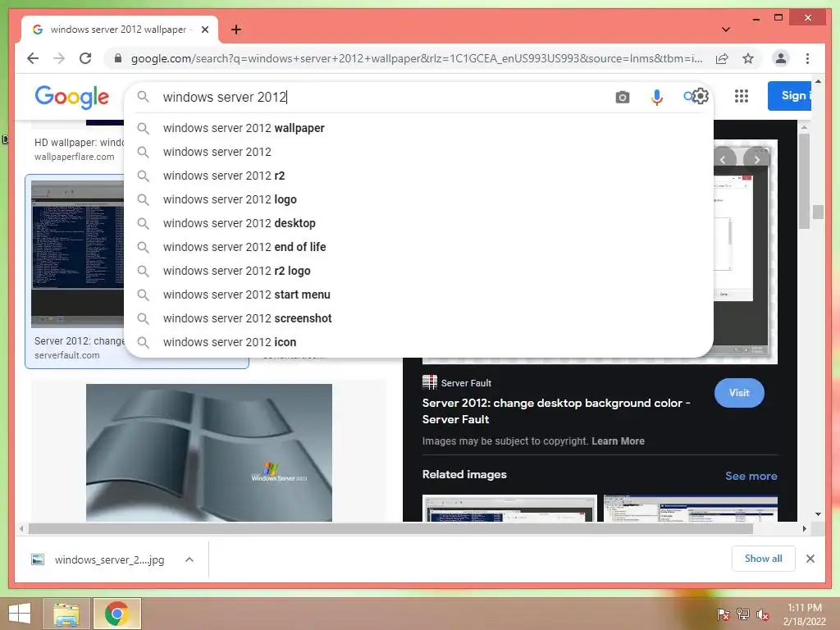Pick suggestion windows server 2012 logo

pyautogui.click(x=418, y=199)
